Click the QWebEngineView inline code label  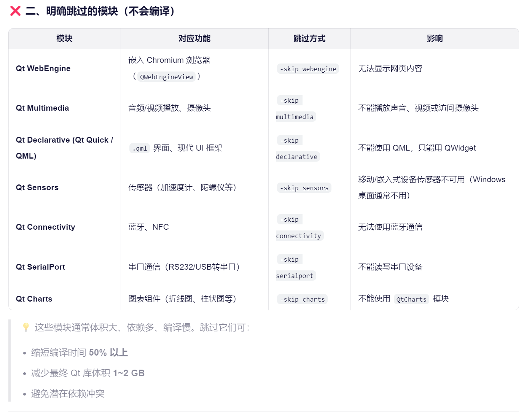pyautogui.click(x=166, y=76)
